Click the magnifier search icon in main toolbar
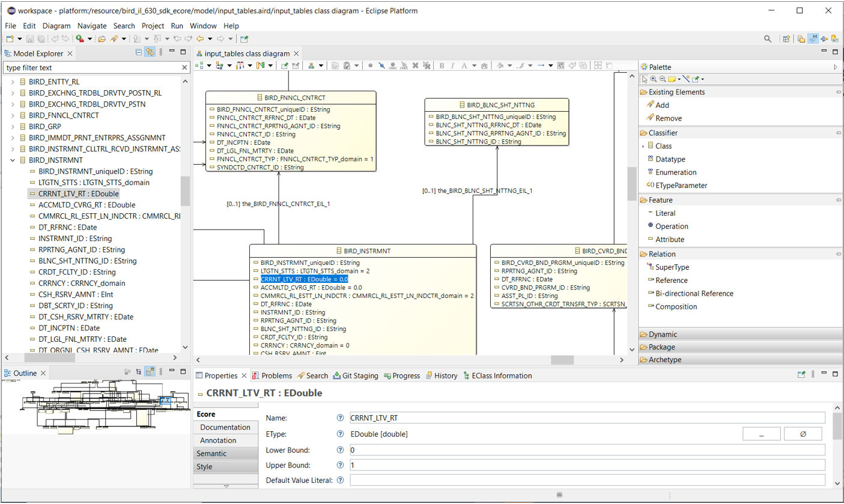This screenshot has height=504, width=844. pos(768,39)
